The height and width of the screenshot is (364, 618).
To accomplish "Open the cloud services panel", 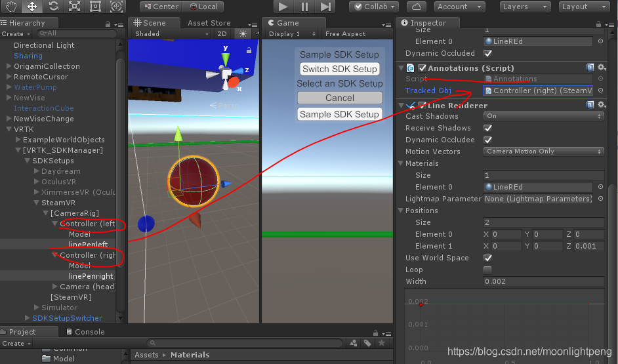I will [x=417, y=7].
